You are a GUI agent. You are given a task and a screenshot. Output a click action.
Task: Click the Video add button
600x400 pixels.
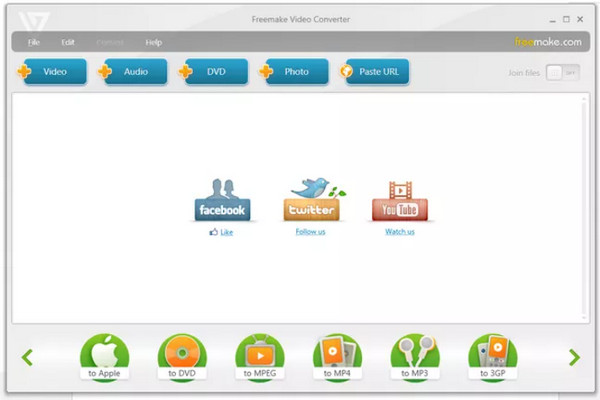click(52, 72)
